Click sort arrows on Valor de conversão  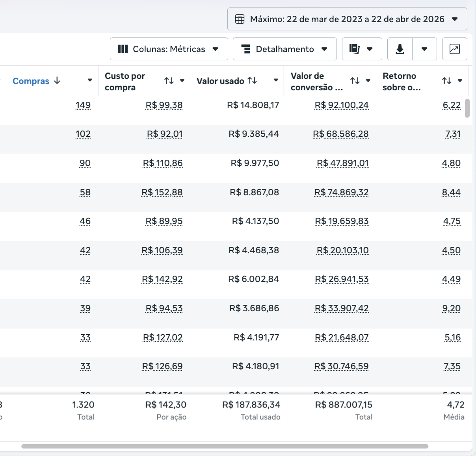tap(355, 81)
